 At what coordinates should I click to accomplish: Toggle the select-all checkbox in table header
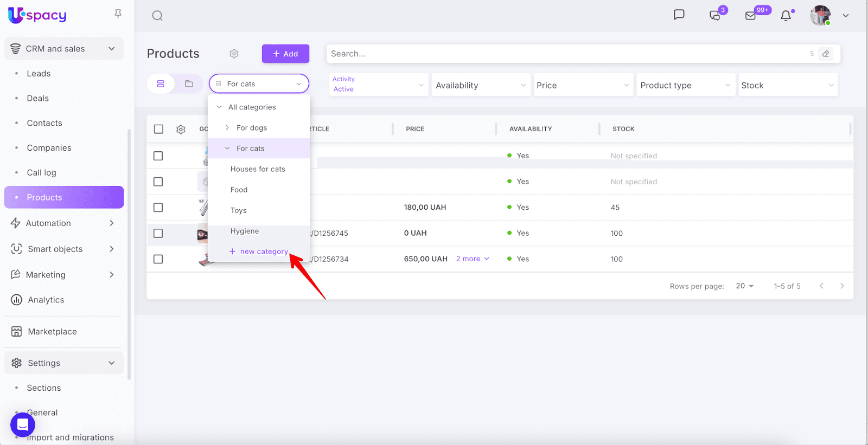(x=158, y=129)
